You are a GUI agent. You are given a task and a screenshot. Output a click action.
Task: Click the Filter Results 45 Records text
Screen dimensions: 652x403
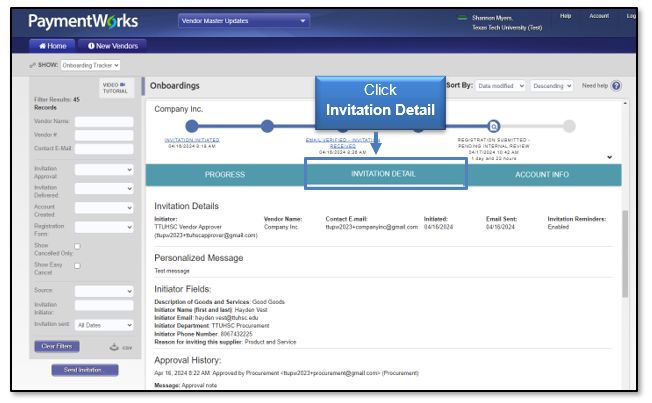point(57,104)
